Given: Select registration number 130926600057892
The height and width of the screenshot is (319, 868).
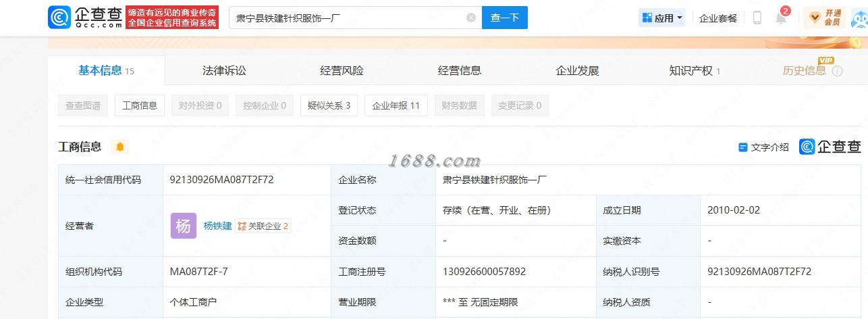Looking at the screenshot, I should [x=484, y=272].
